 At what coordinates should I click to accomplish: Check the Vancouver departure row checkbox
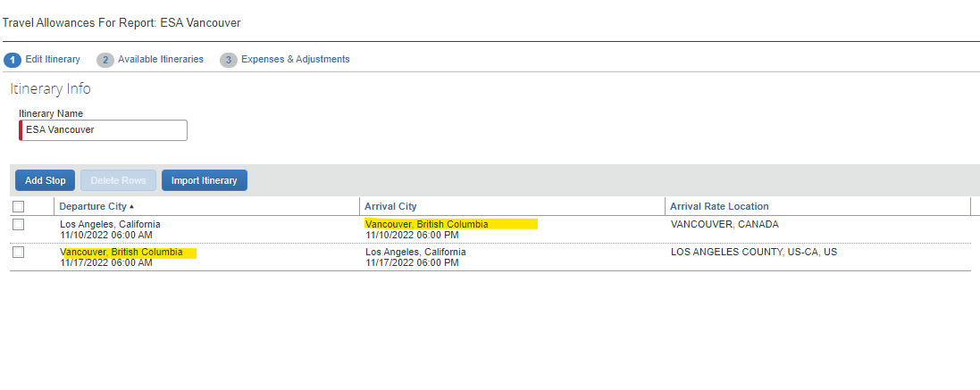(x=19, y=252)
